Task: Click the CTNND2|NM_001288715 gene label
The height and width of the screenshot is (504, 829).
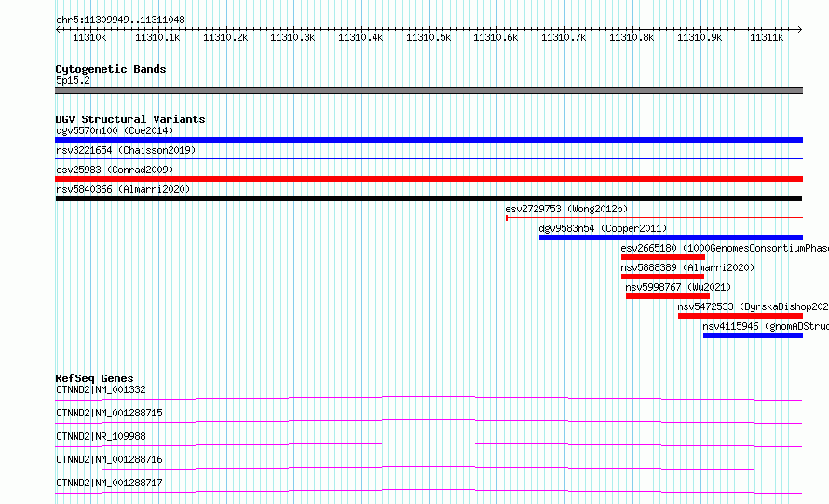Action: (x=109, y=413)
